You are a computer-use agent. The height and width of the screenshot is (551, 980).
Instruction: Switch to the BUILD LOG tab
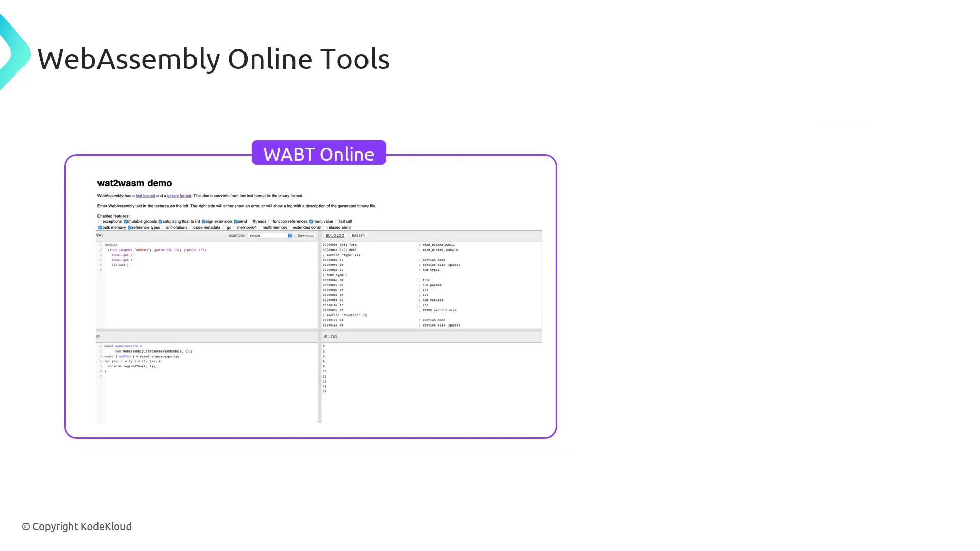coord(335,236)
